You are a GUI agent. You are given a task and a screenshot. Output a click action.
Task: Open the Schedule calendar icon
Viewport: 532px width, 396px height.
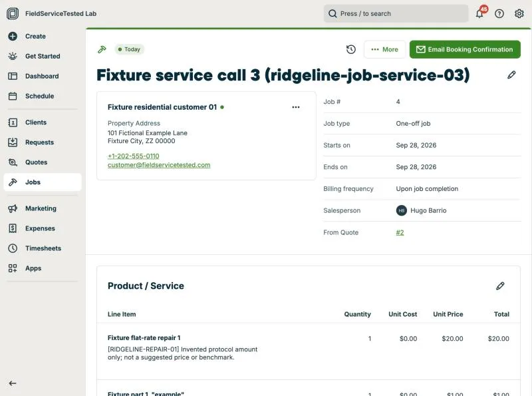point(13,96)
